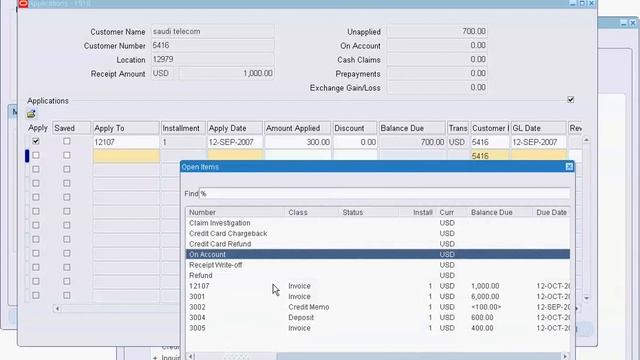Toggle checkbox at right of Applications header
Screen dimensions: 640x360
[571, 100]
